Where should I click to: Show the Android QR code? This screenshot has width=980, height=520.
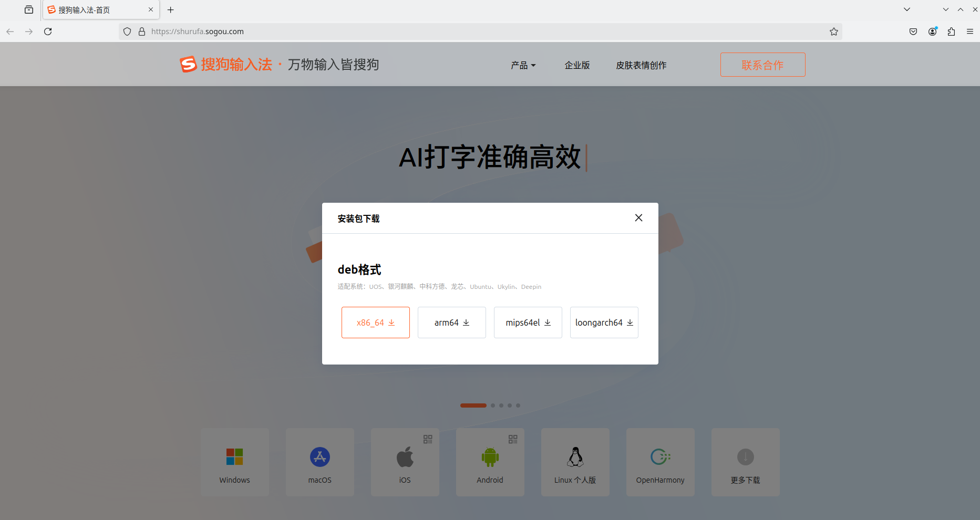click(513, 439)
